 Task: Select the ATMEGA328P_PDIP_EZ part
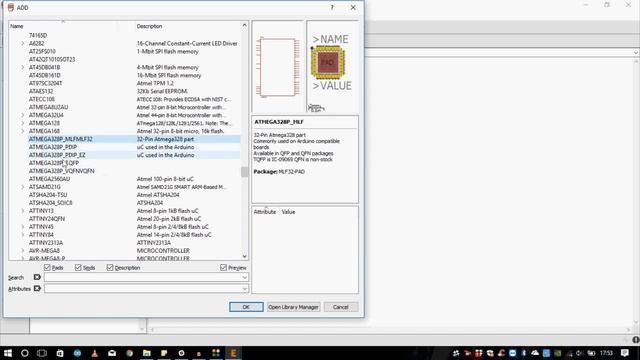coord(57,155)
